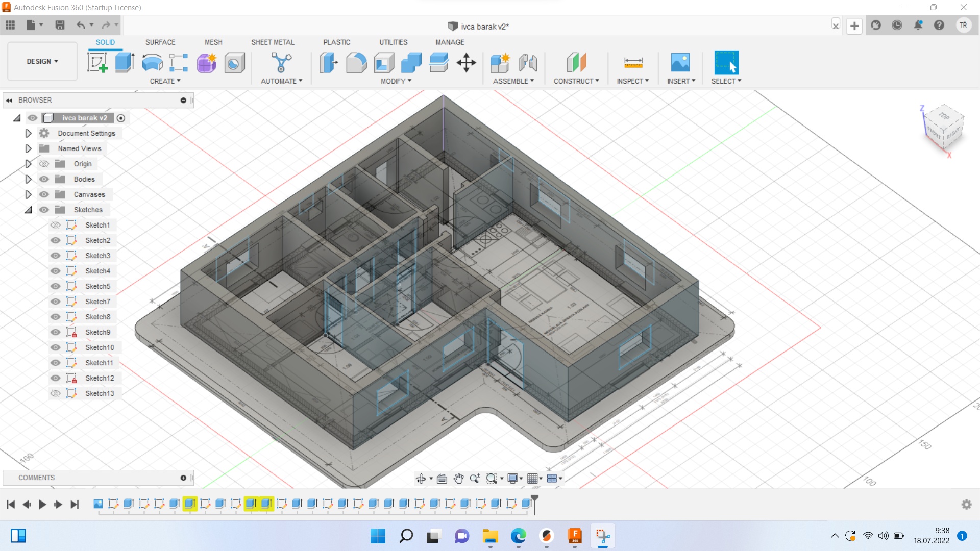Image resolution: width=980 pixels, height=551 pixels.
Task: Expand the Named Views node
Action: (28, 148)
